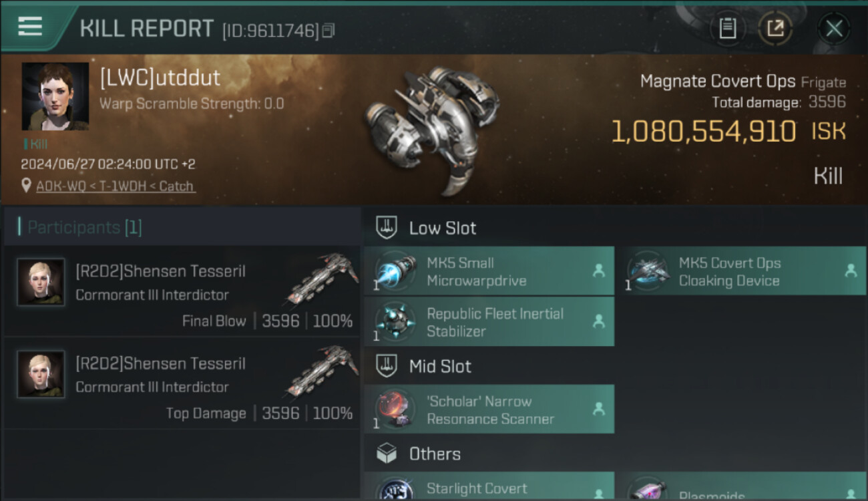Open the hamburger main menu
Image resolution: width=868 pixels, height=501 pixels.
[x=30, y=27]
